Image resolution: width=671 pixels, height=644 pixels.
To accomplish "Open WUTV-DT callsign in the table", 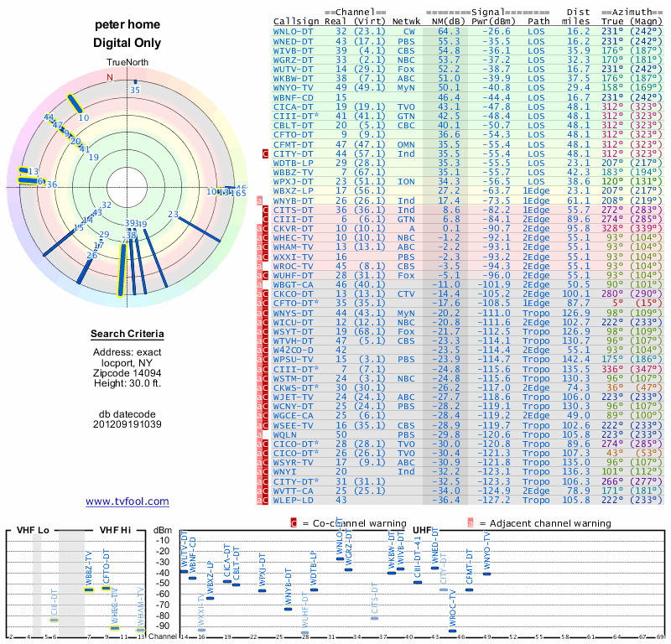I will tap(293, 70).
